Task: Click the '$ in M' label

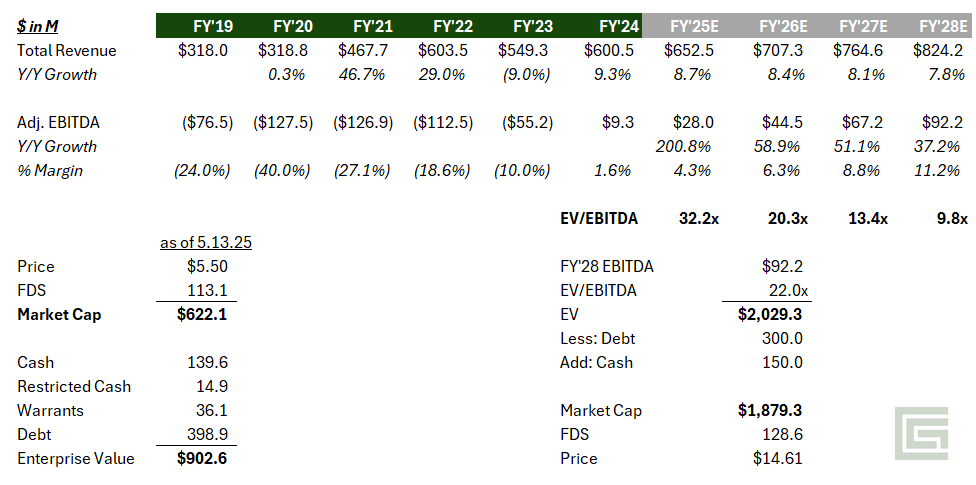Action: [38, 27]
